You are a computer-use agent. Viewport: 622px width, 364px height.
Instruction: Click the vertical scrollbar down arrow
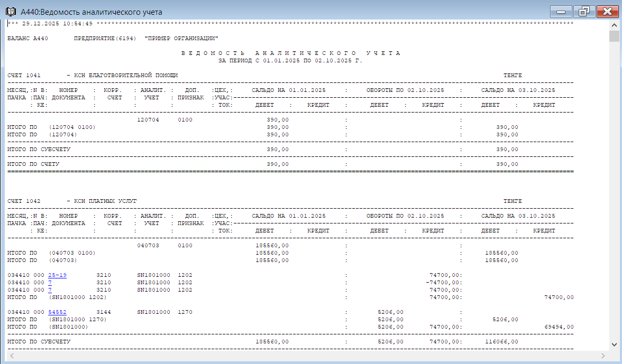coord(614,344)
